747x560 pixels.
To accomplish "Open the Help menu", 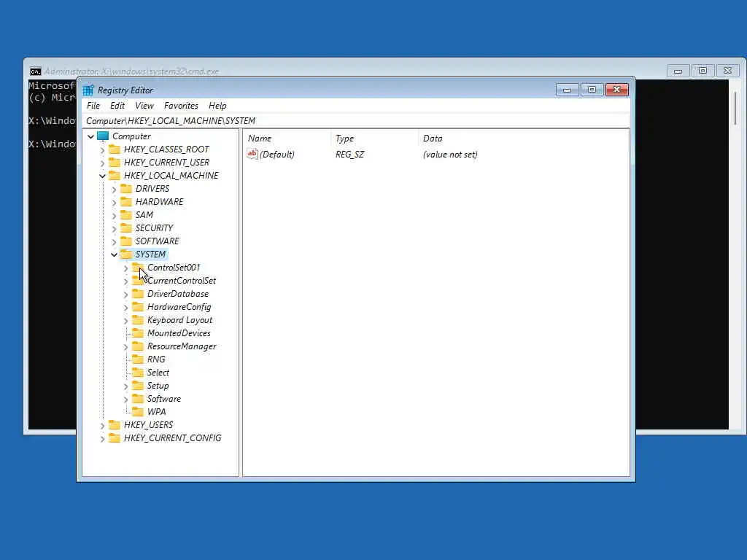I will 217,106.
